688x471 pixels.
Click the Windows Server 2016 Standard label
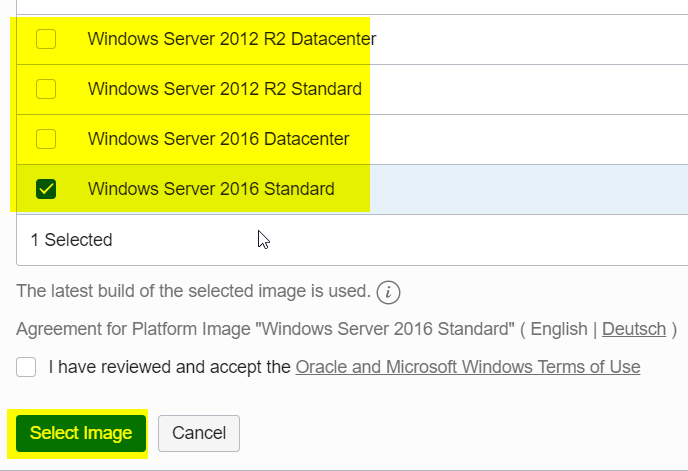[x=211, y=189]
